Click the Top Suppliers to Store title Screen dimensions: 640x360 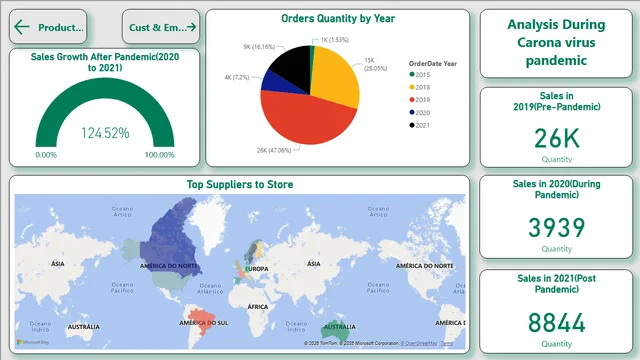(x=240, y=184)
